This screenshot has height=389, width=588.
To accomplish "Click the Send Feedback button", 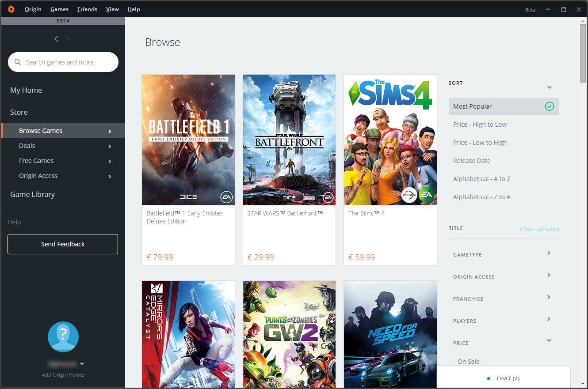I will [x=62, y=244].
